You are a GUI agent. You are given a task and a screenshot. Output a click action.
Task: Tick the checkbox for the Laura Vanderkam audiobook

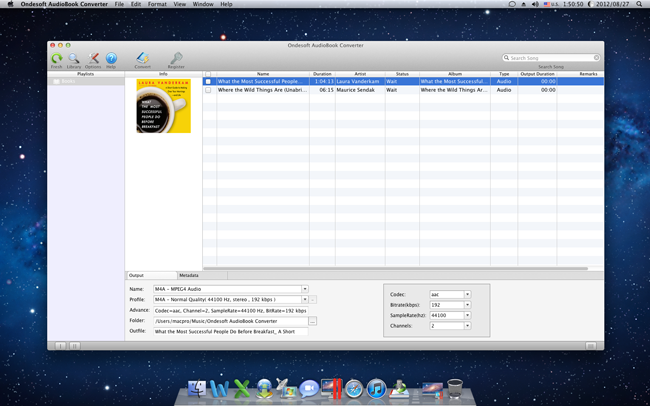pos(208,81)
